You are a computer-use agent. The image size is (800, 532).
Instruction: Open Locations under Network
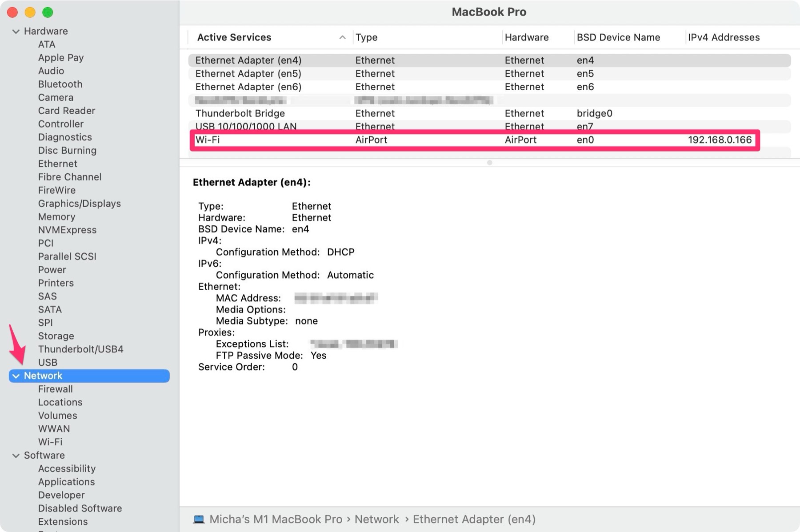click(60, 403)
